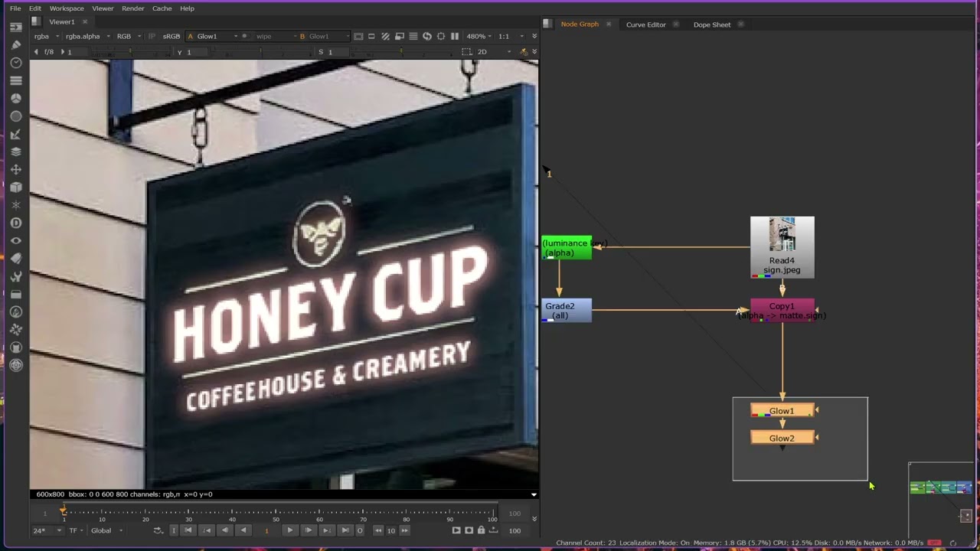Open the Keyer nodes icon

[x=15, y=134]
